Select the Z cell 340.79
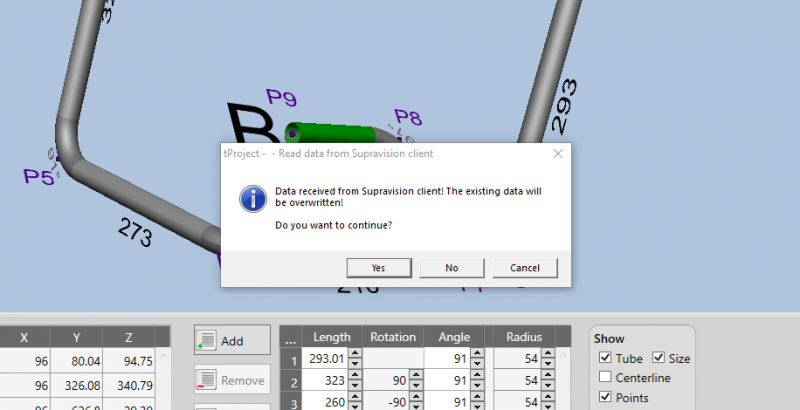800x410 pixels. point(129,386)
